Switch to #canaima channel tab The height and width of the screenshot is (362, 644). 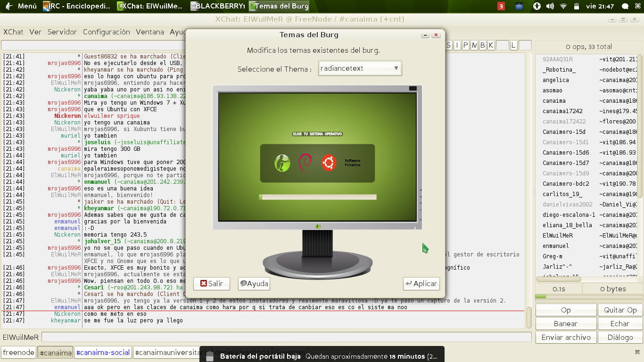click(x=55, y=353)
